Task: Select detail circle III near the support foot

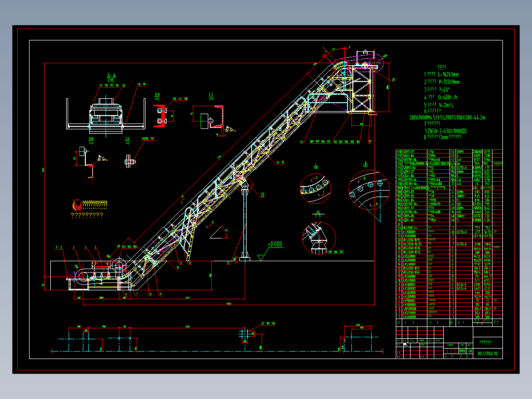Action: tap(319, 238)
